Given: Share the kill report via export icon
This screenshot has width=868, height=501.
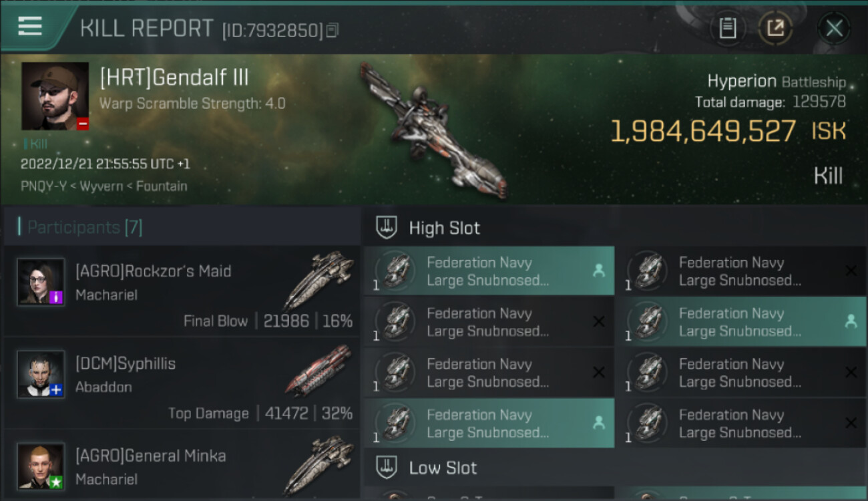Looking at the screenshot, I should (x=775, y=28).
